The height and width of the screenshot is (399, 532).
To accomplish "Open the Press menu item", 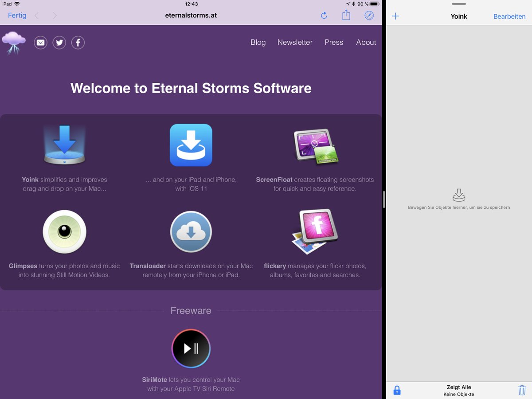I will coord(334,42).
